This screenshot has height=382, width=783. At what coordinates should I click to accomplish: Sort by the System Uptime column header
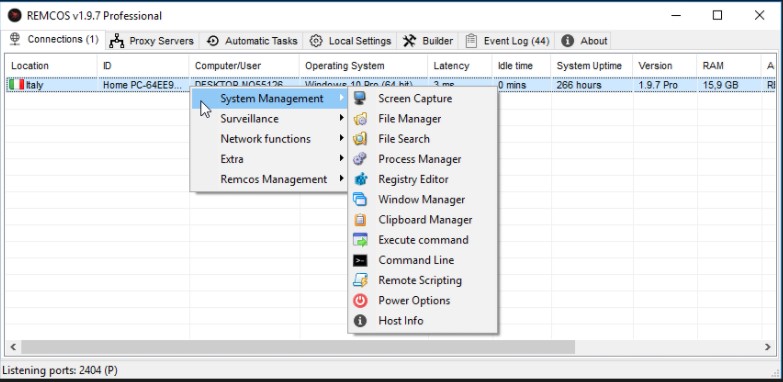click(x=592, y=66)
